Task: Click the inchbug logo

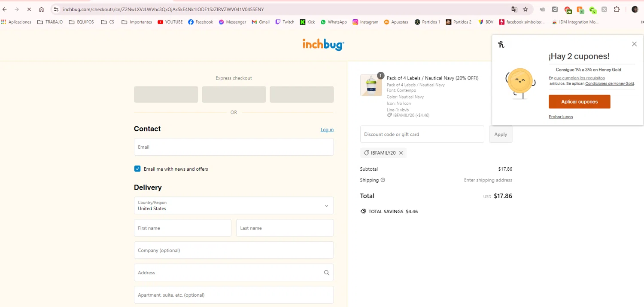Action: pos(323,45)
